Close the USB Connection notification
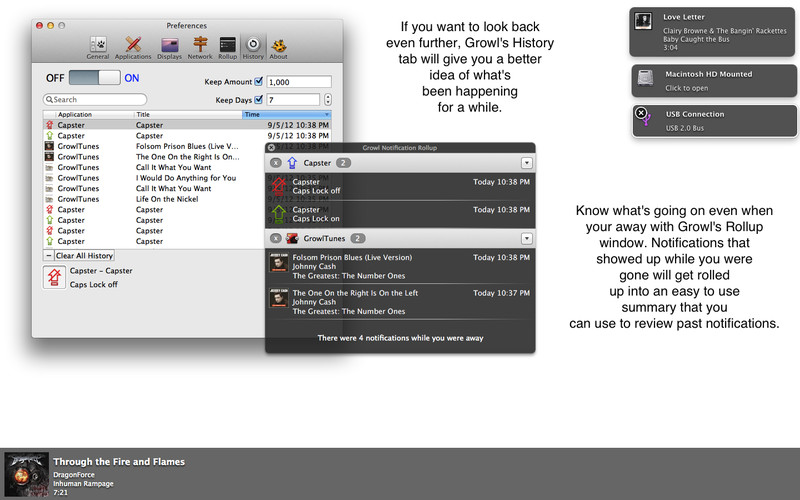 pyautogui.click(x=640, y=114)
